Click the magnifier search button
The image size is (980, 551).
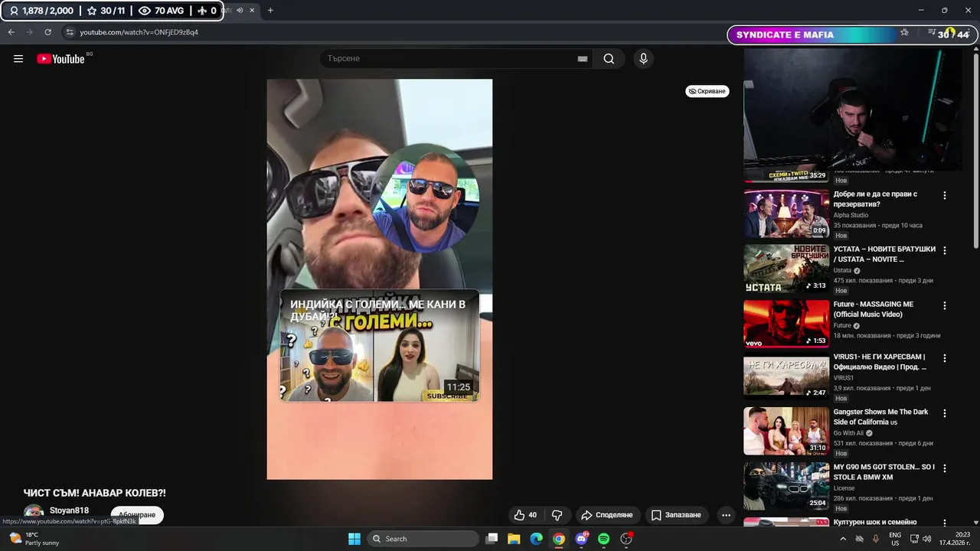(609, 59)
